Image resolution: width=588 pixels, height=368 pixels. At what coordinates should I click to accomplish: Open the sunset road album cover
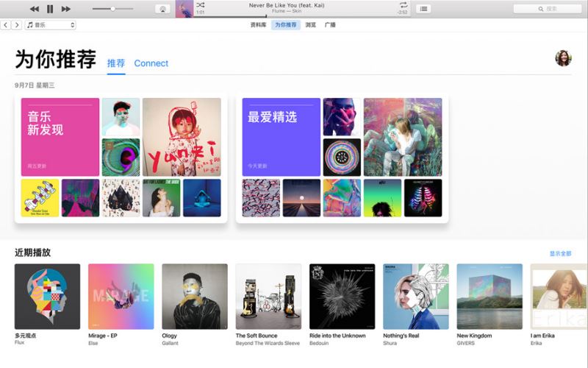coord(301,198)
